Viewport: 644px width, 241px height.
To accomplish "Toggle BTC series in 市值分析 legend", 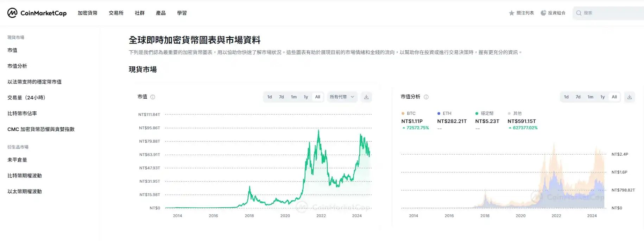I will click(x=409, y=113).
